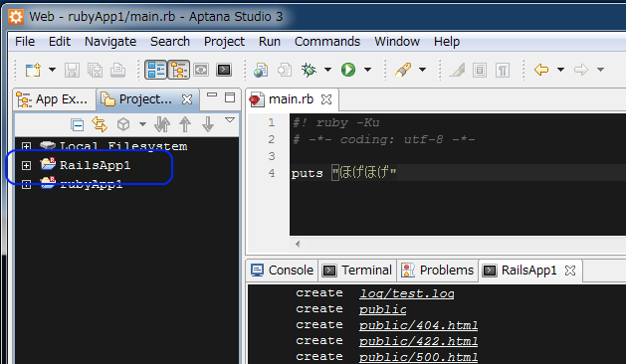Toggle Link with Editor arrows
Viewport: 626px width, 364px height.
tap(100, 124)
